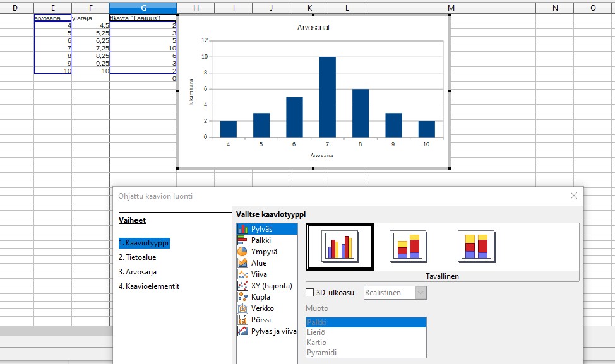Choose the XY (hajonta) scatter chart

tap(266, 286)
